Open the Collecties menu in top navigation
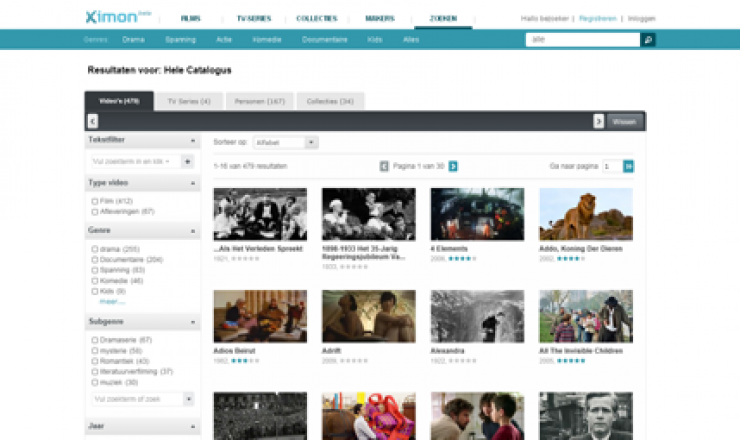 coord(316,19)
